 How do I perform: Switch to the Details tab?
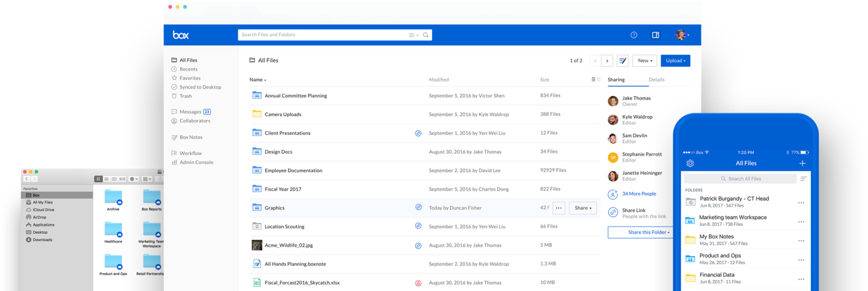(x=657, y=80)
